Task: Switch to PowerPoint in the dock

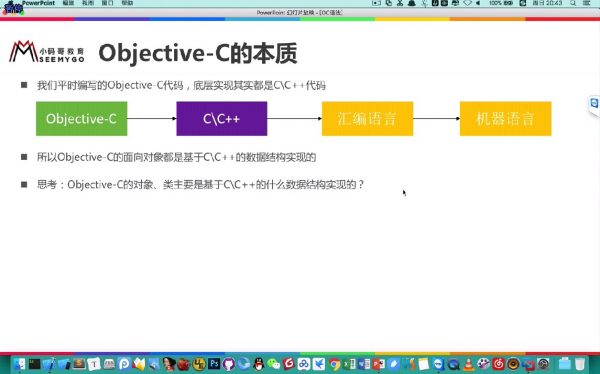Action: (379, 364)
